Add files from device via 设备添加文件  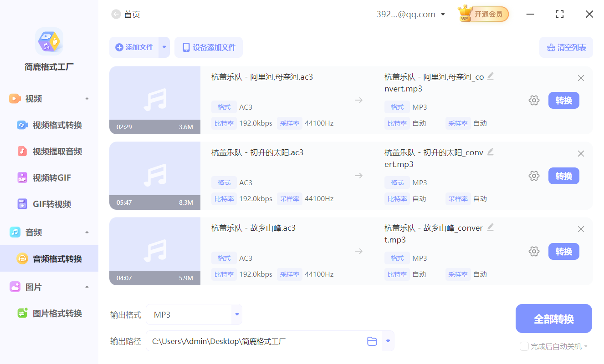pos(209,47)
